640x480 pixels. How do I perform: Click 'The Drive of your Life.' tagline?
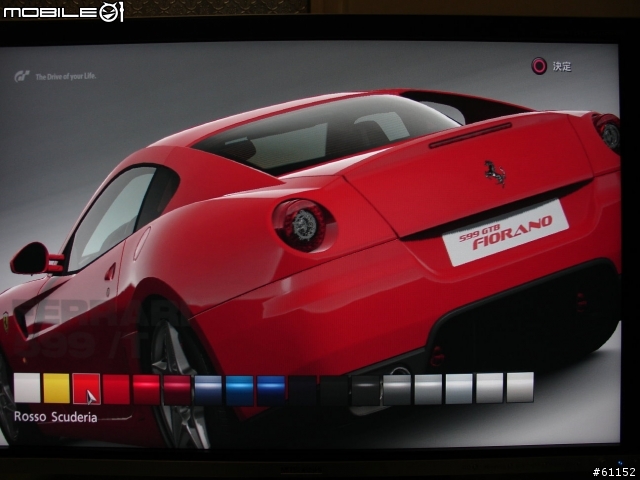66,76
